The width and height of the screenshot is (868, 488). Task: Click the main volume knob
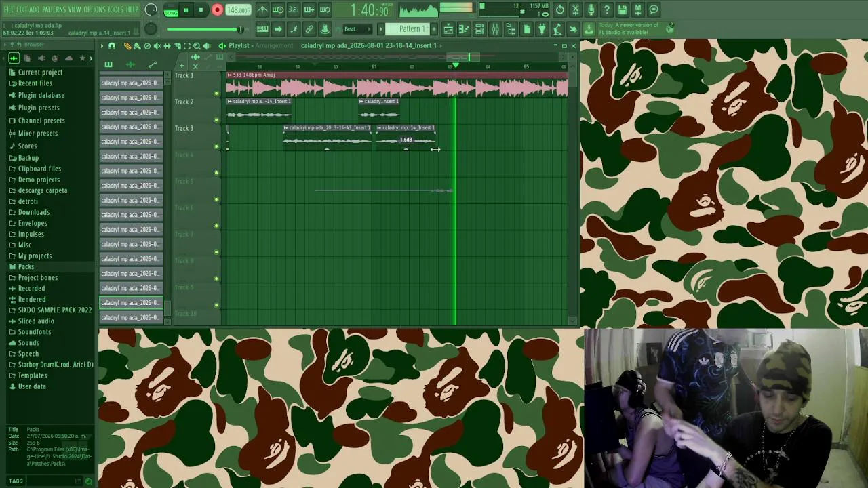[x=151, y=9]
